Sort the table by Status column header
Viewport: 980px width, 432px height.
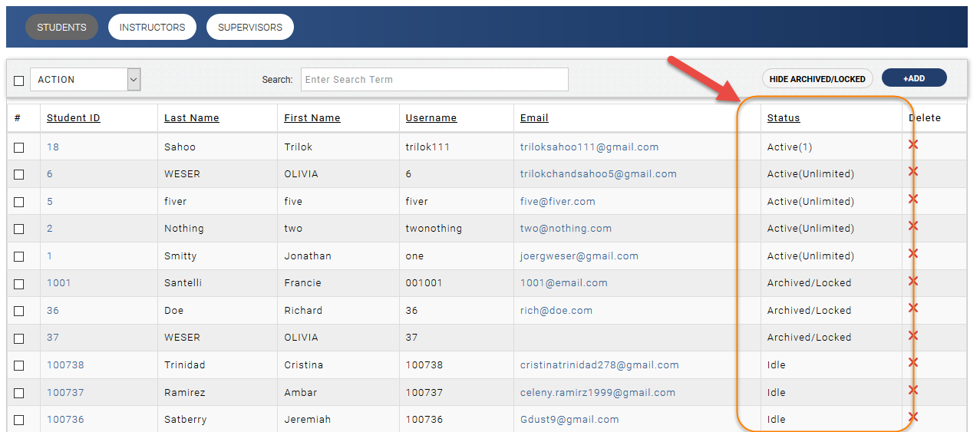click(x=783, y=118)
